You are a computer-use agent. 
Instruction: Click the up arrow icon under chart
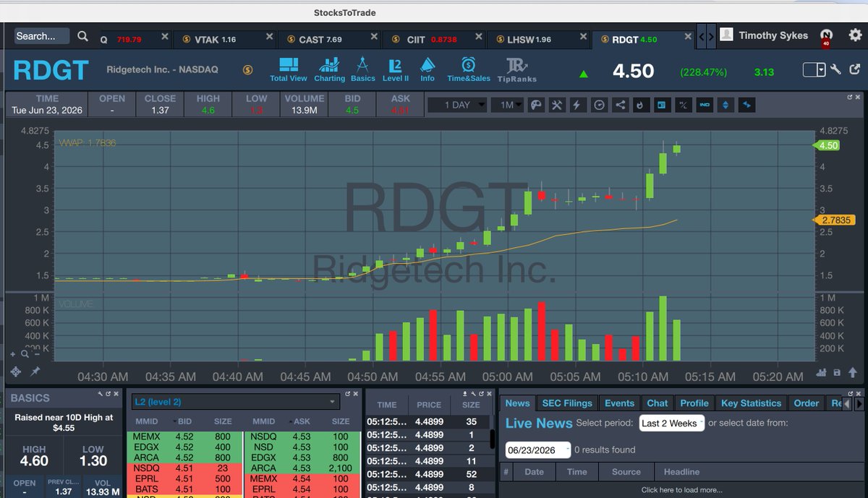854,372
